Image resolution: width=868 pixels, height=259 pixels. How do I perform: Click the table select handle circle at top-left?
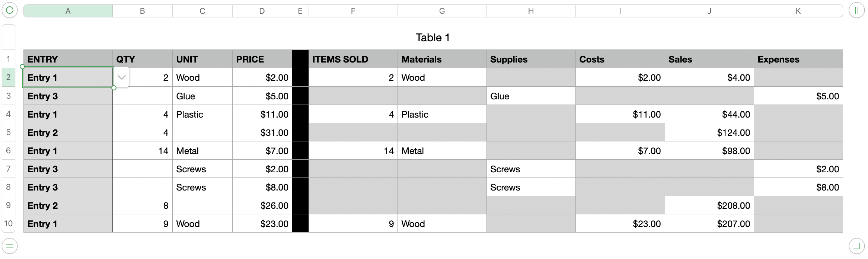(10, 10)
